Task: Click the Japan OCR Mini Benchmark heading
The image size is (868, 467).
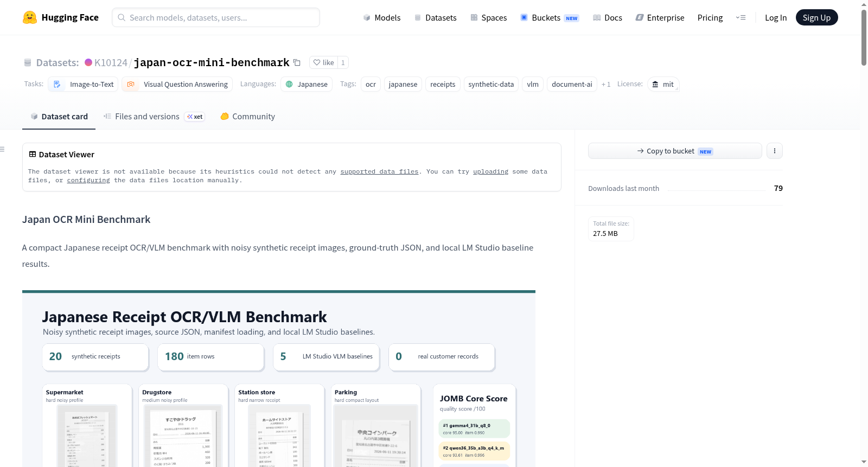Action: [86, 220]
